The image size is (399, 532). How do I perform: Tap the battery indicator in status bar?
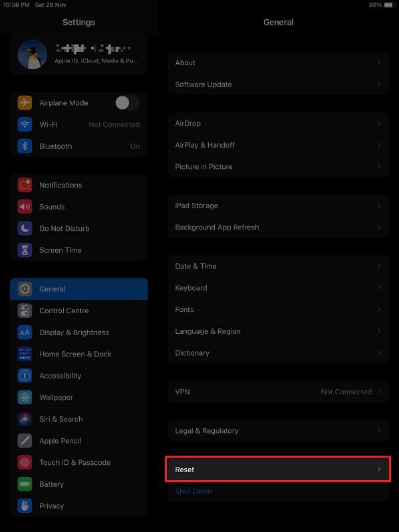pos(390,5)
